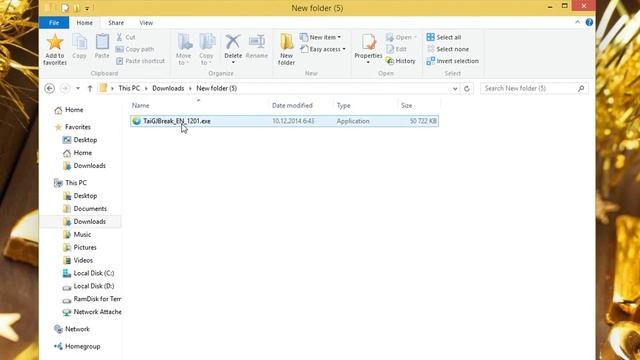Image resolution: width=640 pixels, height=360 pixels.
Task: Click Invert selection
Action: 452,61
